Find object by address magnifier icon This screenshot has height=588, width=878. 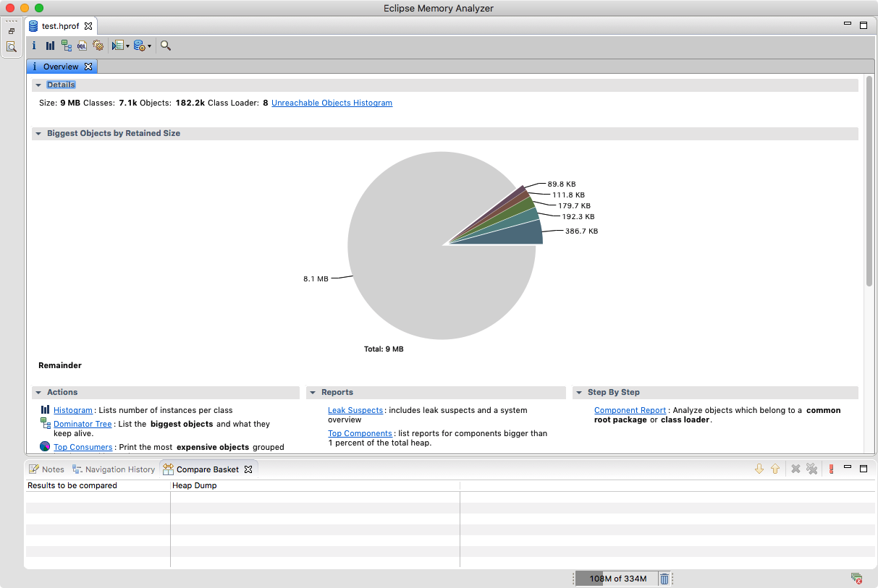(166, 46)
